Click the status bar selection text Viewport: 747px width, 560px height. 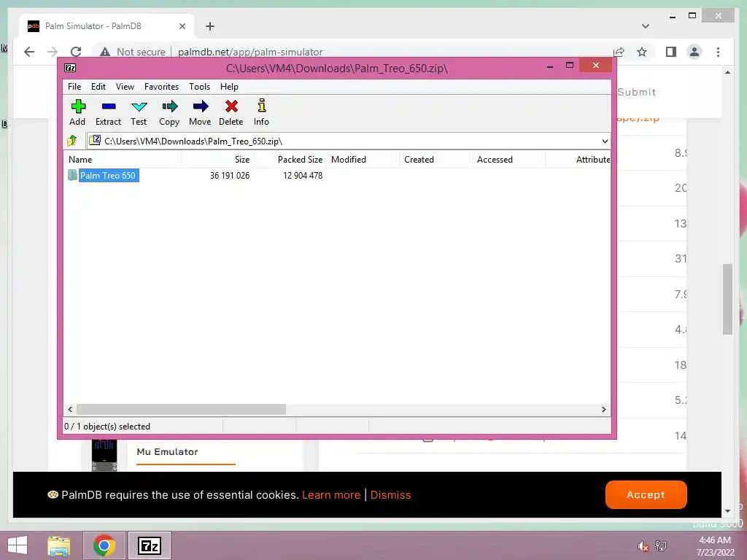tap(107, 426)
